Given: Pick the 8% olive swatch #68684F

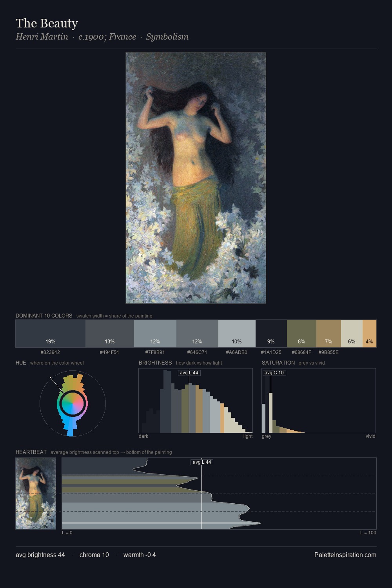Looking at the screenshot, I should tap(301, 334).
